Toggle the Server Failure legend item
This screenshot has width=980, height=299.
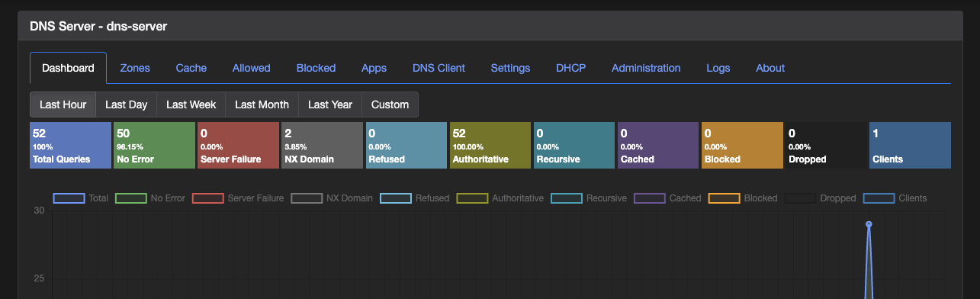pyautogui.click(x=207, y=198)
